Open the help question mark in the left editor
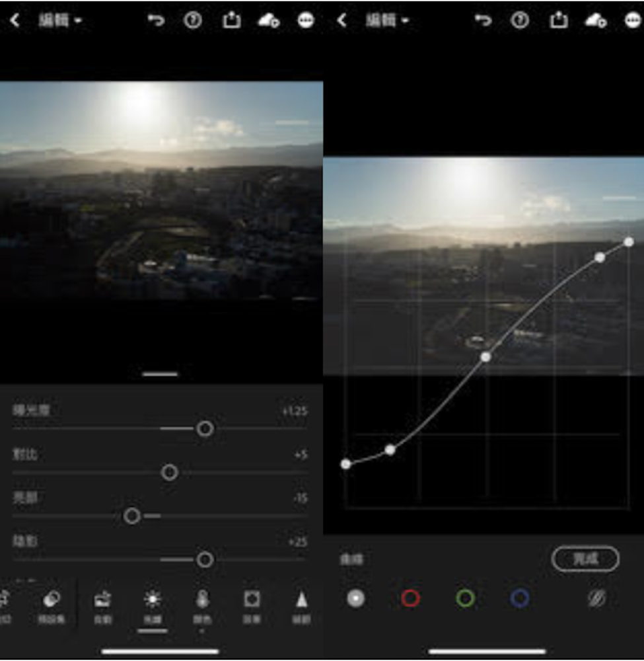 click(192, 20)
